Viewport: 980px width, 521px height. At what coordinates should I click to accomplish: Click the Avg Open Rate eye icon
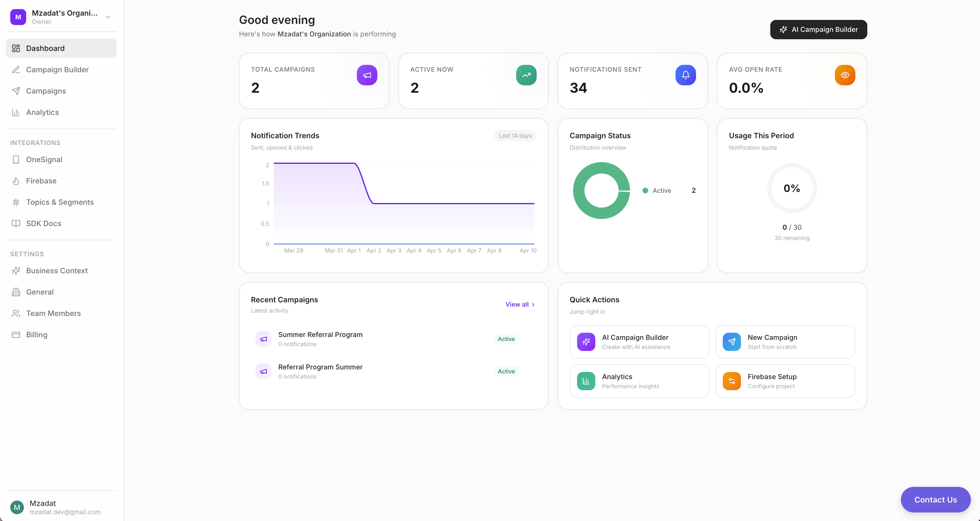845,75
